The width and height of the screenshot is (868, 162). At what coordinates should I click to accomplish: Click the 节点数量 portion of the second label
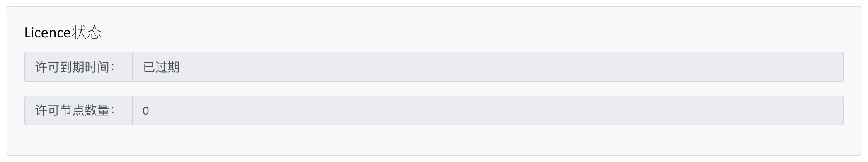(85, 110)
